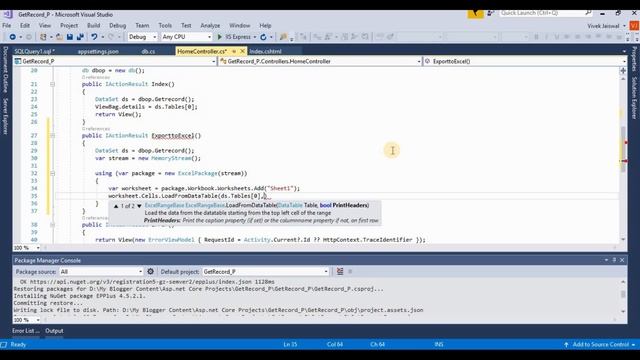
Task: Click the Open File toolbar icon
Action: [60, 37]
